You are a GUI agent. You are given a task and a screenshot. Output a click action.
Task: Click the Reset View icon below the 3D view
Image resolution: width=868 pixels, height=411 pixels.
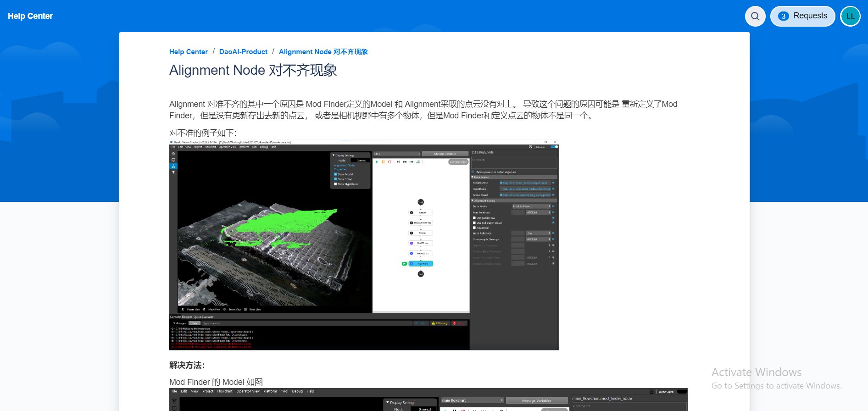pyautogui.click(x=245, y=310)
